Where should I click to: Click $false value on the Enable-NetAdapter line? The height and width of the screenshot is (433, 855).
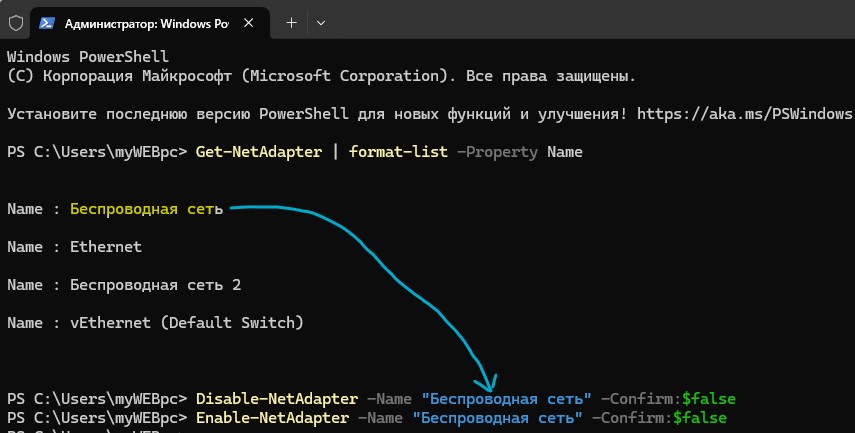click(700, 418)
